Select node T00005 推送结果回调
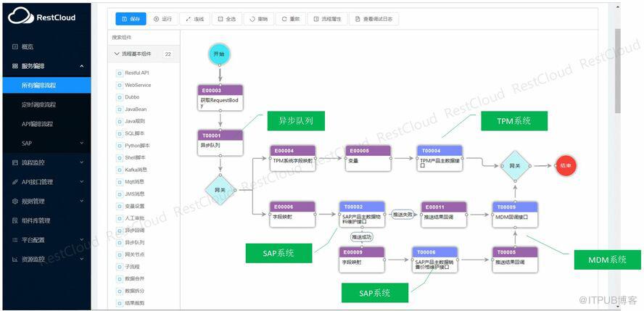Screen dimensions: 644x311 tap(515, 260)
